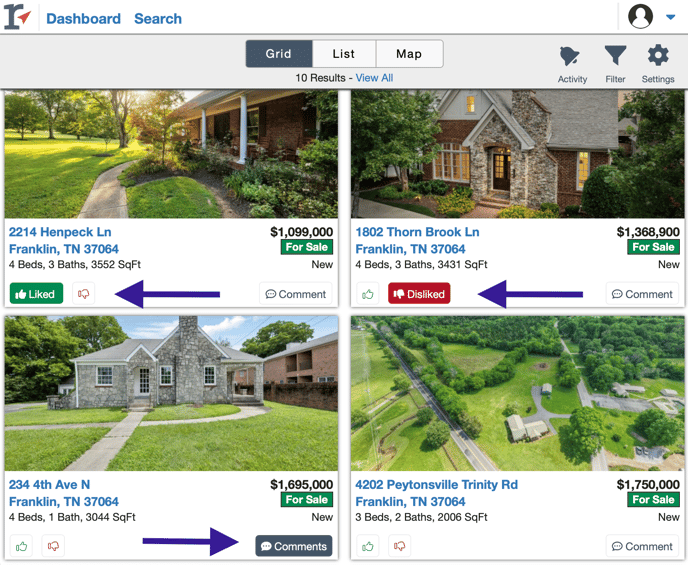Screen dimensions: 688x565
Task: Toggle Disliked on 1802 Thorn Brook Ln
Action: [419, 293]
